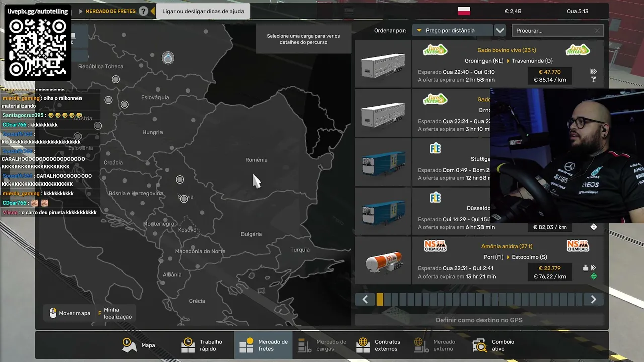The image size is (644, 362).
Task: Click the left NS Chemicals logo
Action: (435, 246)
